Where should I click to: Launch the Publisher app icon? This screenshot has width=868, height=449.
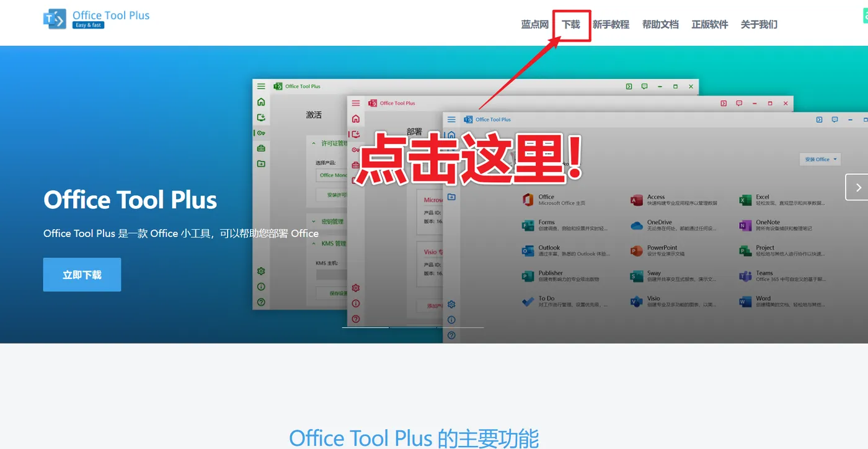coord(528,276)
